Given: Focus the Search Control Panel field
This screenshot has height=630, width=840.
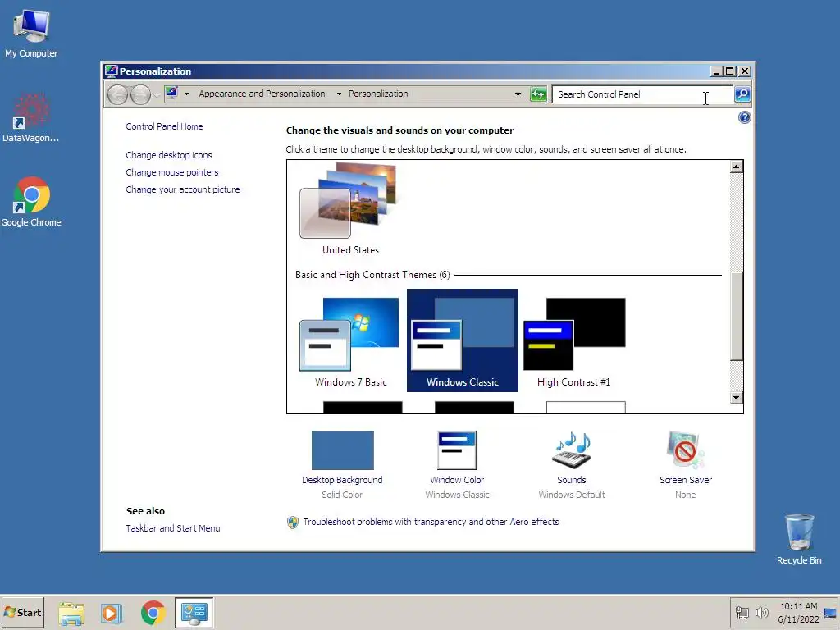Looking at the screenshot, I should [x=642, y=94].
